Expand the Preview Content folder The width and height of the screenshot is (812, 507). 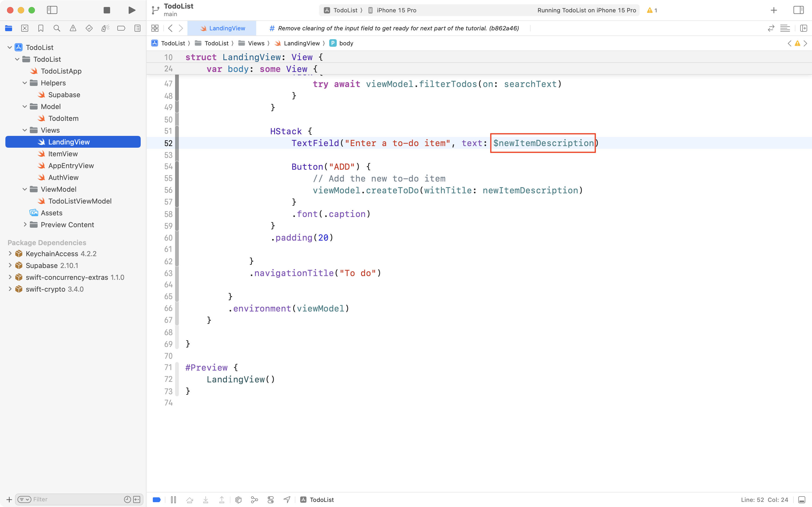coord(25,225)
